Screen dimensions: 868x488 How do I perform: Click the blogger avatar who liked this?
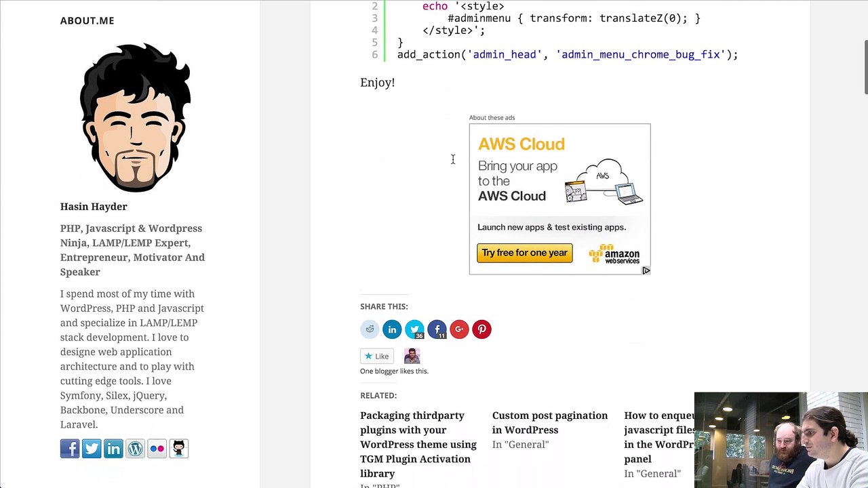click(412, 356)
